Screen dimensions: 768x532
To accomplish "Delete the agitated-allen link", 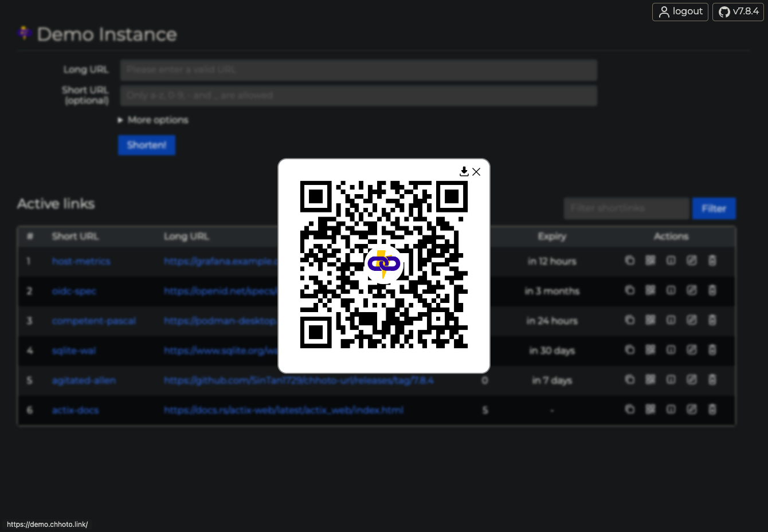I will click(x=712, y=379).
